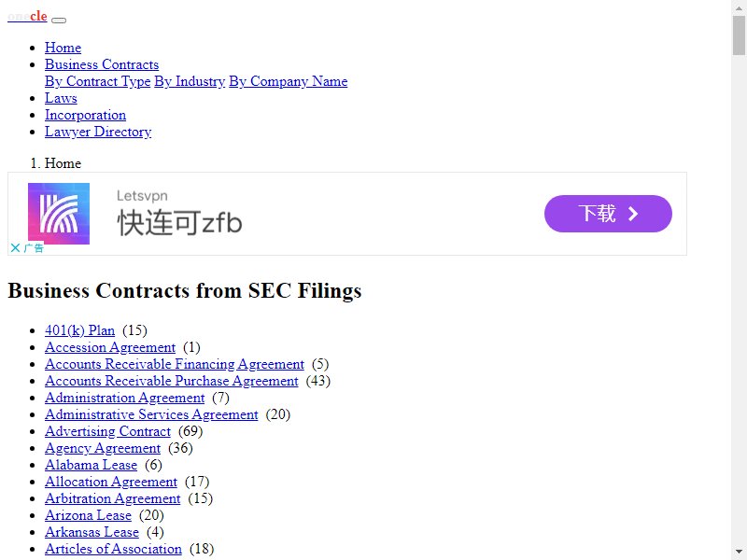Screen dimensions: 747x560
Task: Close the ad with X icon
Action: [x=15, y=248]
